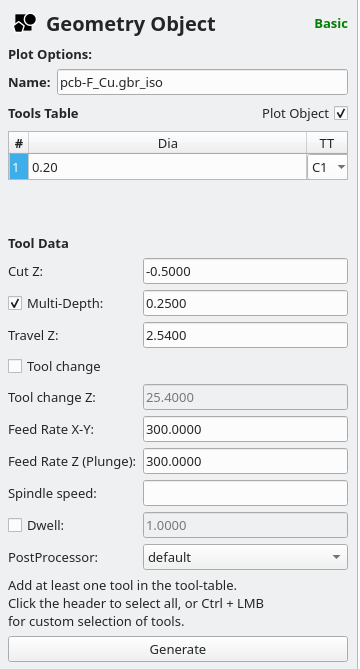Open the PostProcessor default dropdown
Viewport: 360px width, 669px height.
coord(245,557)
